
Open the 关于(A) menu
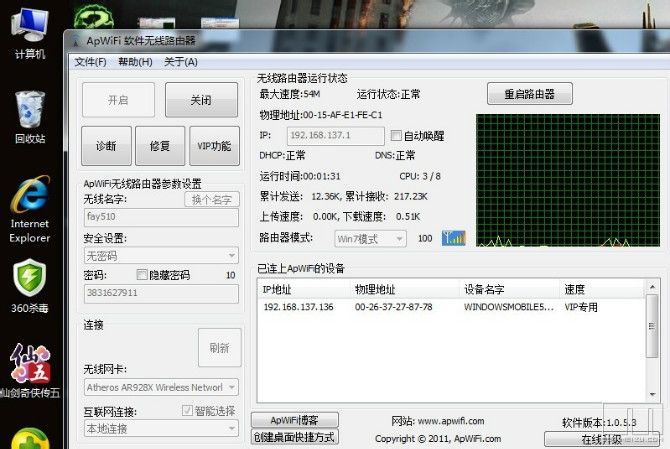point(181,62)
